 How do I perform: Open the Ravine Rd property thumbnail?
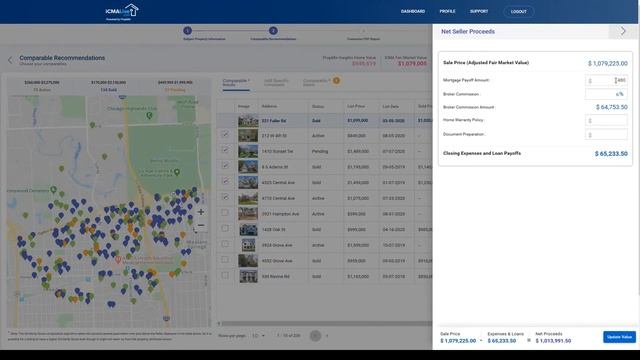click(x=248, y=276)
